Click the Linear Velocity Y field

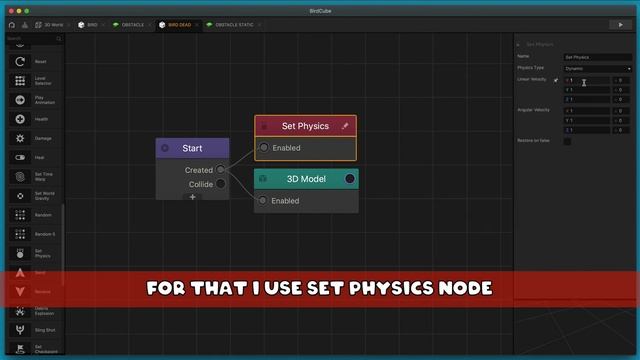[587, 90]
